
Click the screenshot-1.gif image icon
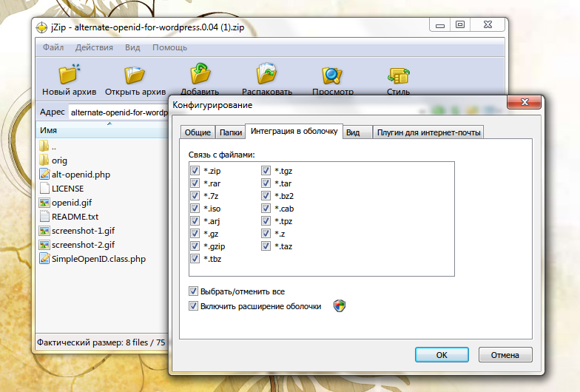pos(44,231)
